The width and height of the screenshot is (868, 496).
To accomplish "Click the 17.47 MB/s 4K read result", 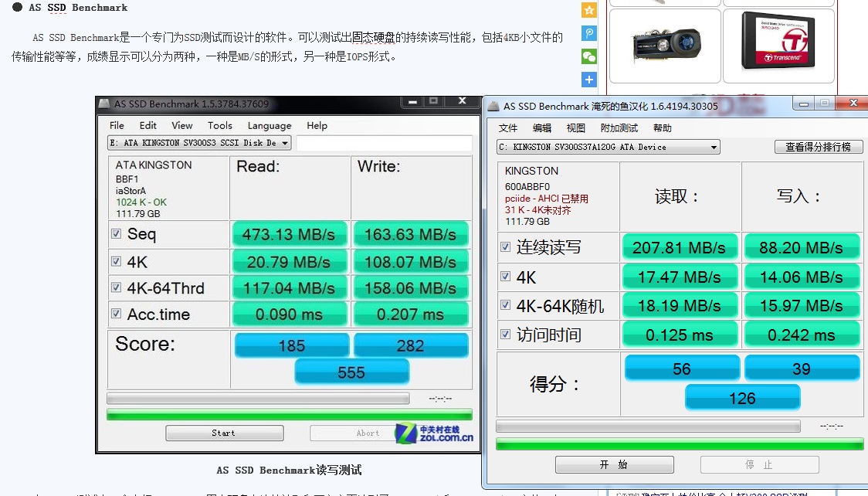I will click(x=680, y=277).
